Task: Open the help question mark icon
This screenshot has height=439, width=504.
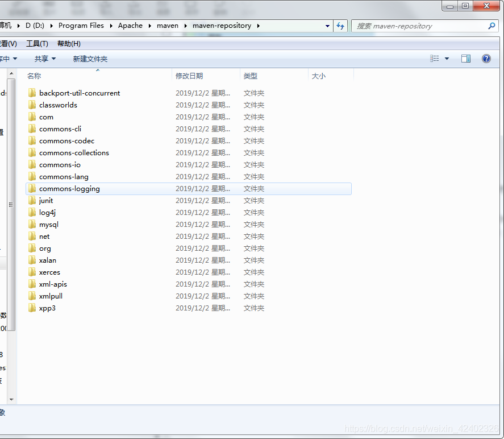Action: 486,59
